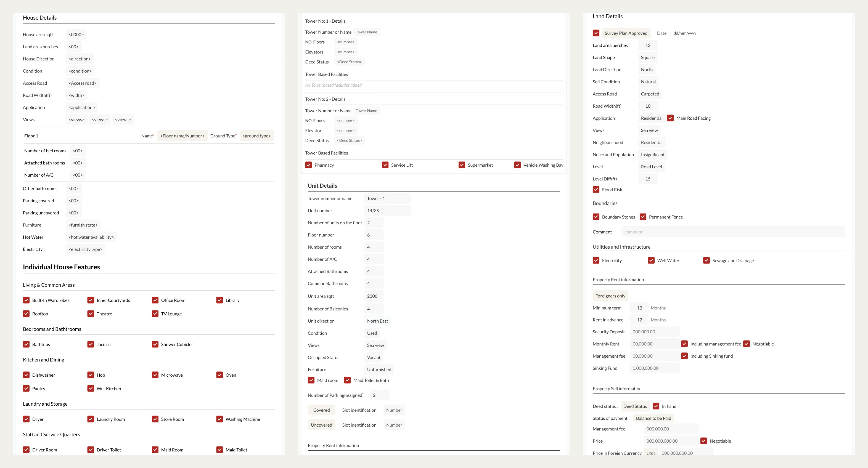Toggle the Main Road Facing checkbox

point(670,118)
